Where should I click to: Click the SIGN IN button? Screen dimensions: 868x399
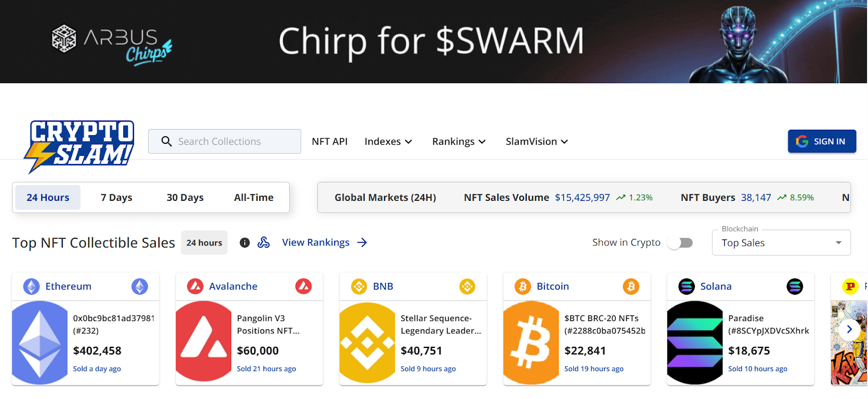click(822, 141)
